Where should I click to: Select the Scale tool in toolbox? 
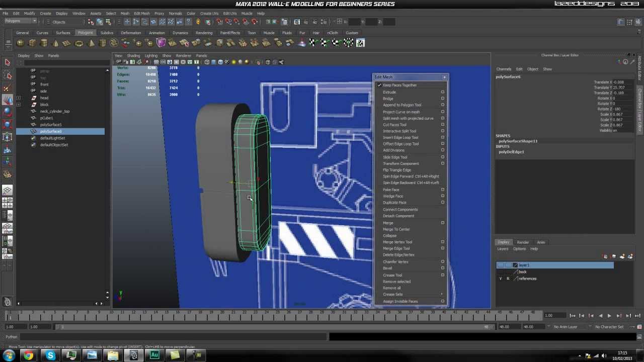click(8, 125)
